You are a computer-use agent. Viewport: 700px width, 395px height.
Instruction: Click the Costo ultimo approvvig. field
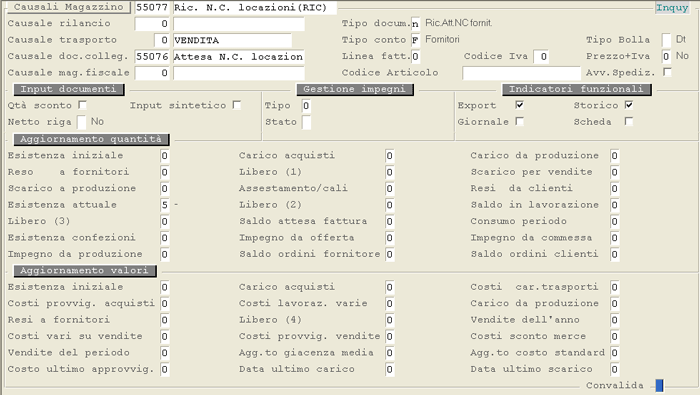pos(165,369)
